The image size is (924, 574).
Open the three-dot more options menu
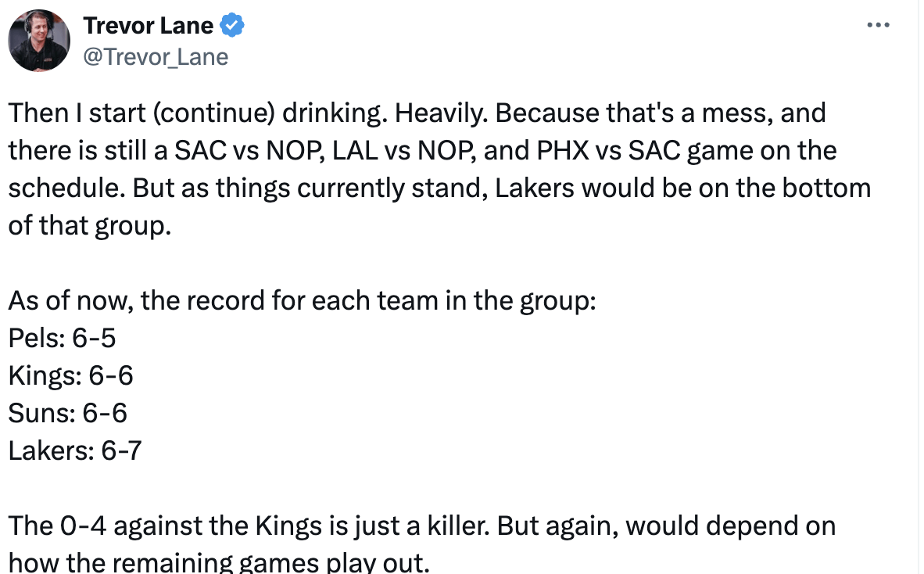(x=879, y=25)
